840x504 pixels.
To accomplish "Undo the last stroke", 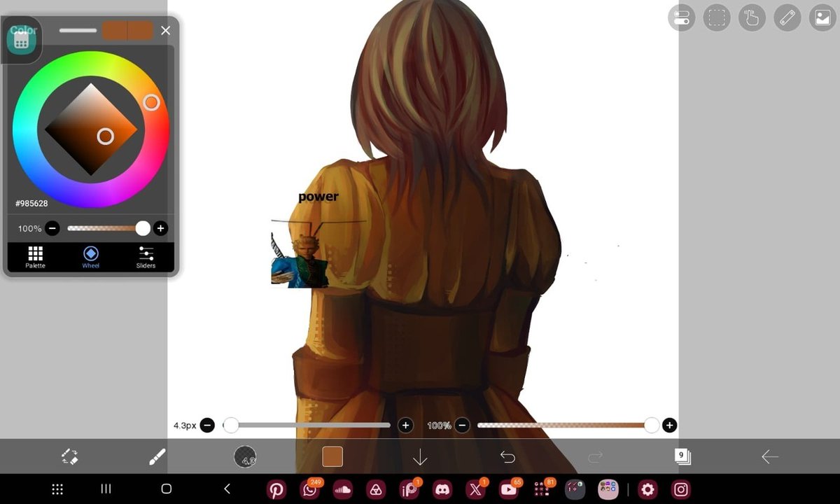I will [507, 457].
